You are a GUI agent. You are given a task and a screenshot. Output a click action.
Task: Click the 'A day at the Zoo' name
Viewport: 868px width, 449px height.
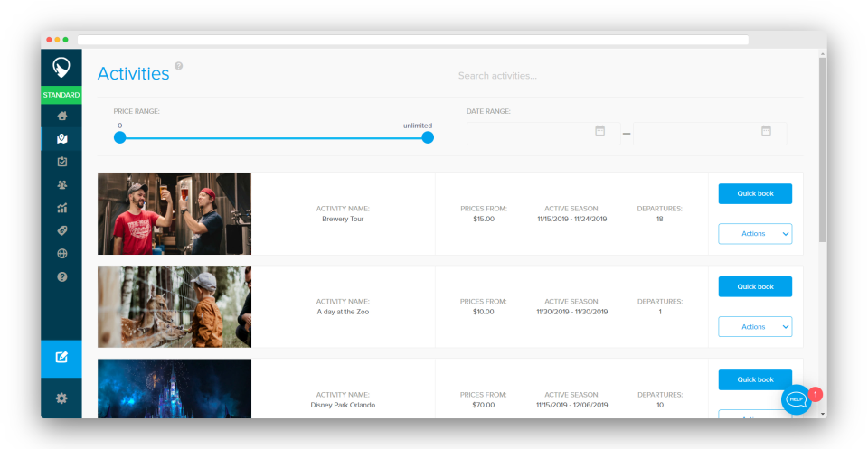point(343,312)
